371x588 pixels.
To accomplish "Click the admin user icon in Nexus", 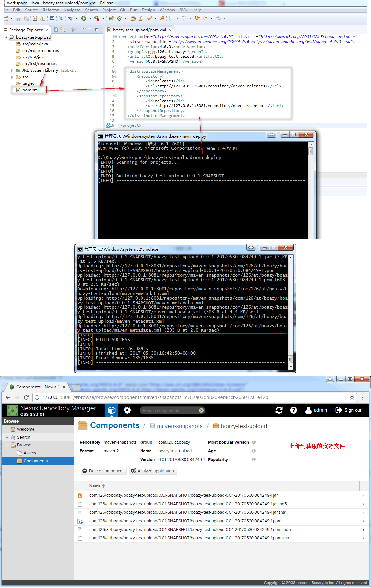I will (x=308, y=410).
